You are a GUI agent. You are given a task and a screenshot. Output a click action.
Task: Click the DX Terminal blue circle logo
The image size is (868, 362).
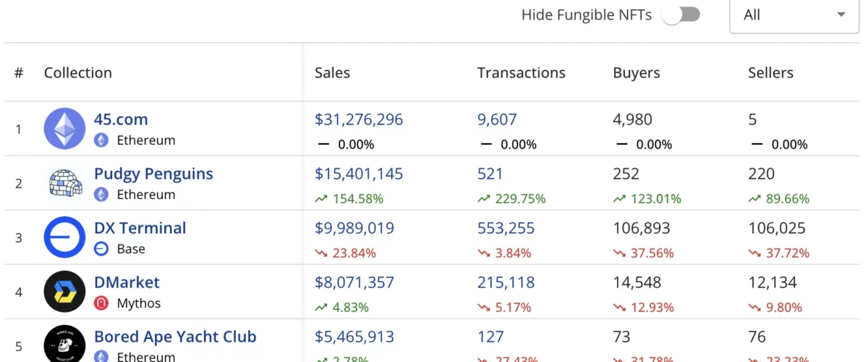tap(64, 237)
